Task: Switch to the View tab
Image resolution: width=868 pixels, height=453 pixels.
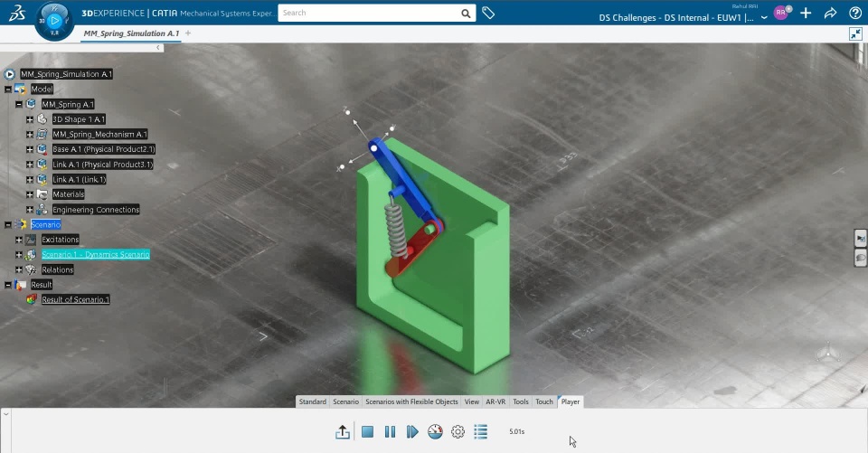Action: coord(472,401)
